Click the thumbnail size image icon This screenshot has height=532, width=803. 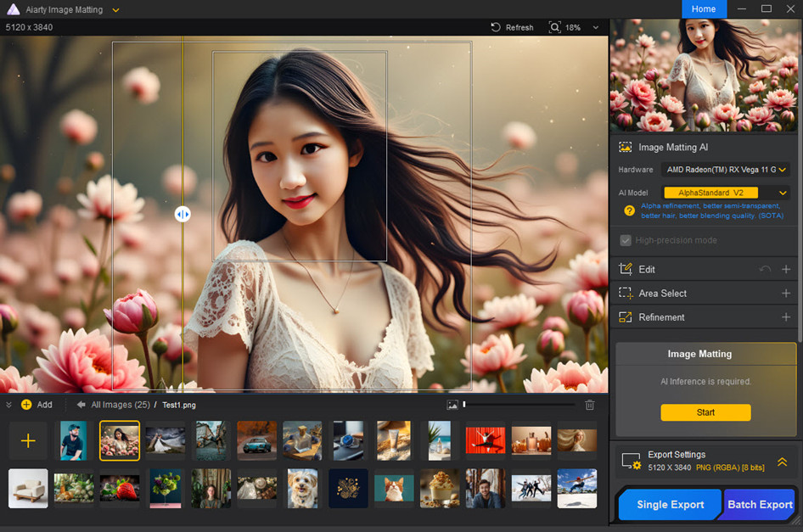(x=452, y=406)
